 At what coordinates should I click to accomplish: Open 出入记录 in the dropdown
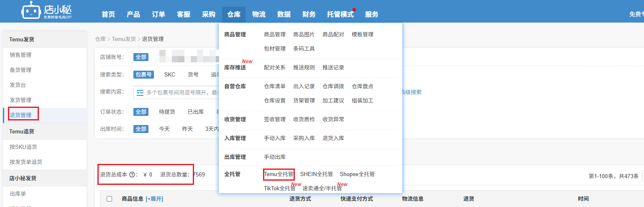[304, 86]
